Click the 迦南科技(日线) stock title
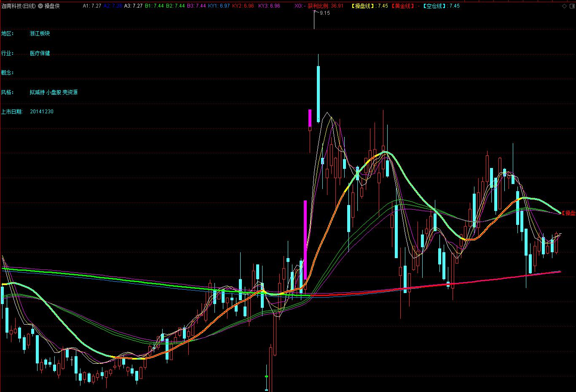This screenshot has height=392, width=576. tap(19, 6)
